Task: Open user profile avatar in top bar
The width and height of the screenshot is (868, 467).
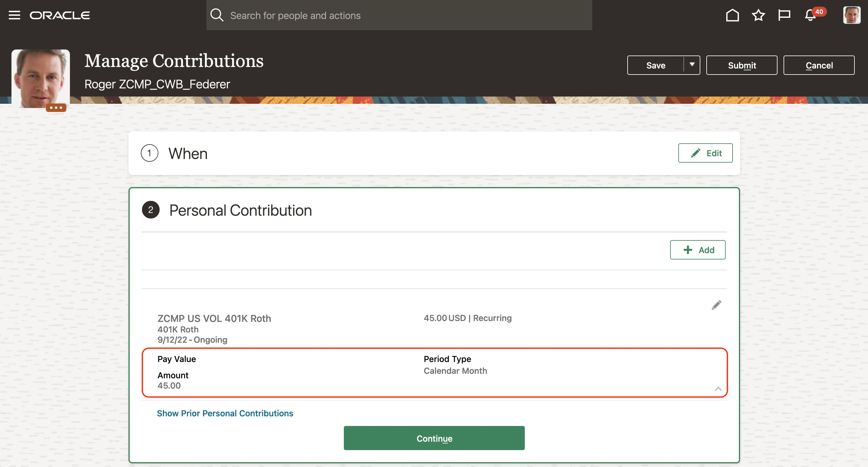Action: pos(851,15)
